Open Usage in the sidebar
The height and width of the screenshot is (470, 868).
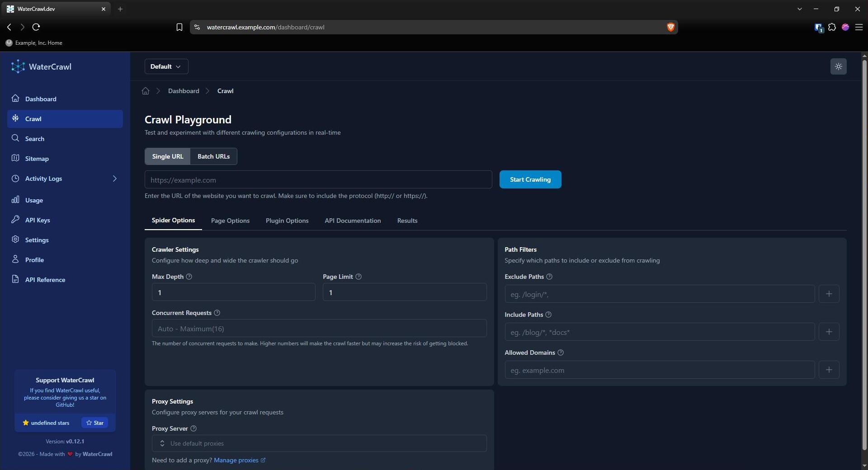tap(65, 200)
